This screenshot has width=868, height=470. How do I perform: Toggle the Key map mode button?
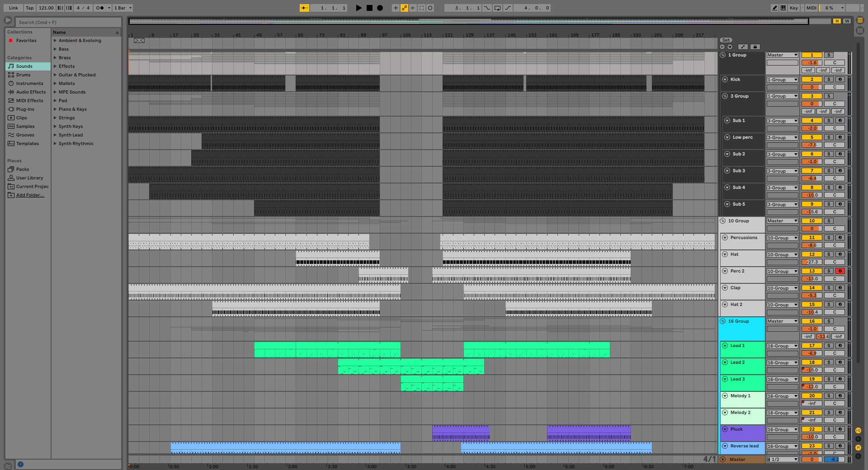pyautogui.click(x=794, y=8)
